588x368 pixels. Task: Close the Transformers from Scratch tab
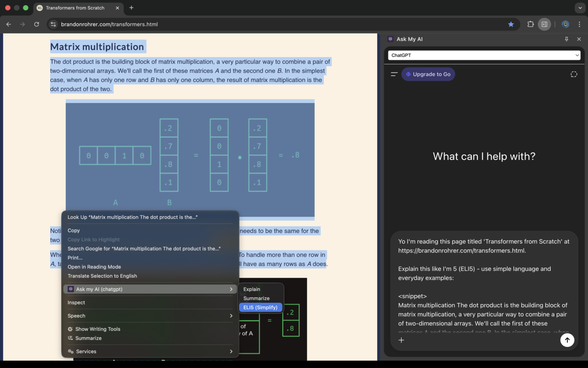click(117, 8)
